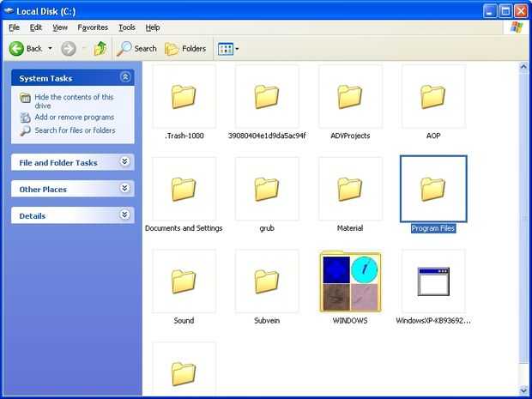Select the Program Files folder icon
532x399 pixels.
click(x=433, y=189)
